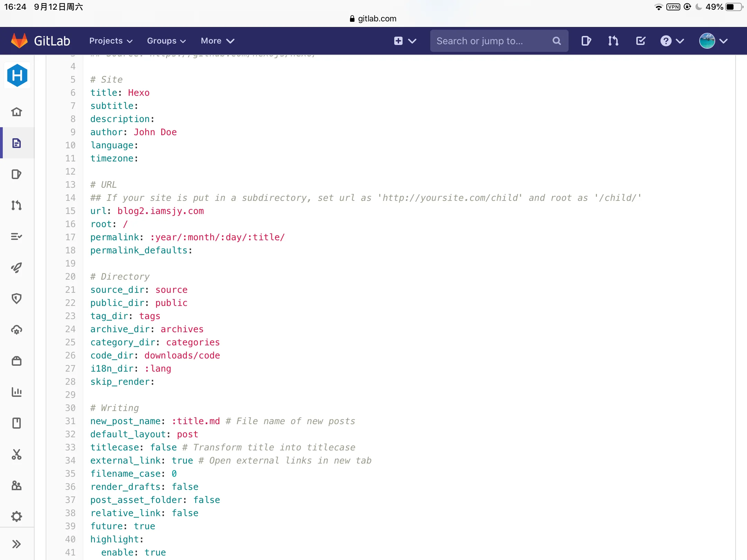747x560 pixels.
Task: Click the VPN status indicator
Action: (673, 7)
